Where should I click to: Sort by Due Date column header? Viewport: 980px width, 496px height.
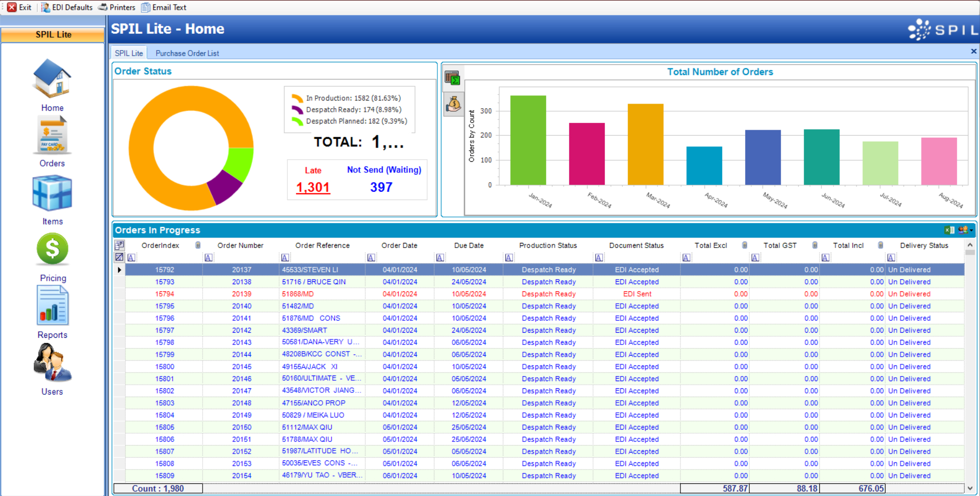[469, 245]
